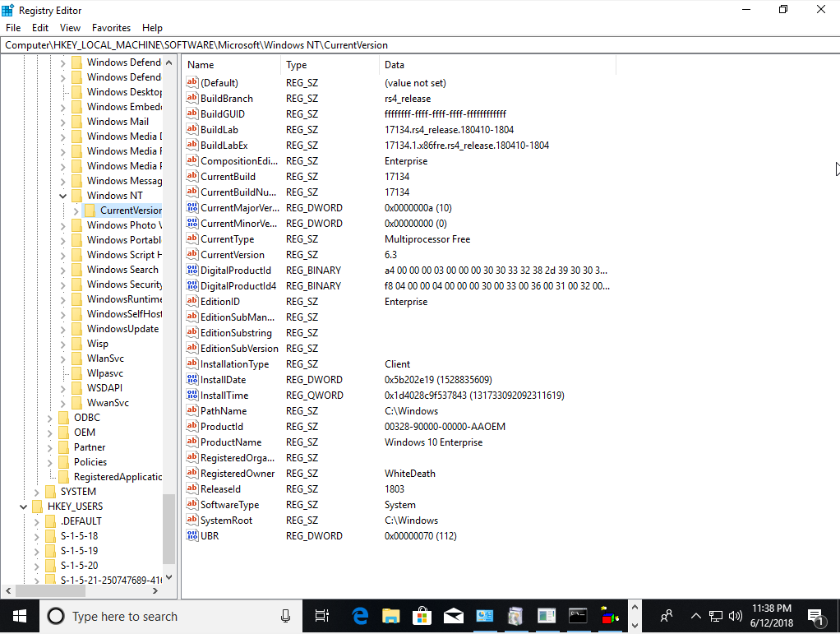Open Task View on the taskbar

click(x=322, y=616)
